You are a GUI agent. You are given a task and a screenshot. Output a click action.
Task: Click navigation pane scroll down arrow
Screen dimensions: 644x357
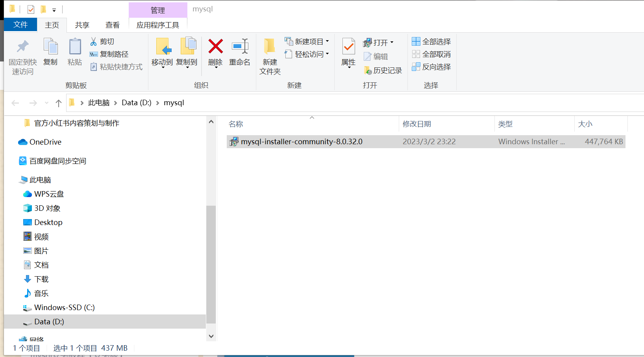click(211, 336)
